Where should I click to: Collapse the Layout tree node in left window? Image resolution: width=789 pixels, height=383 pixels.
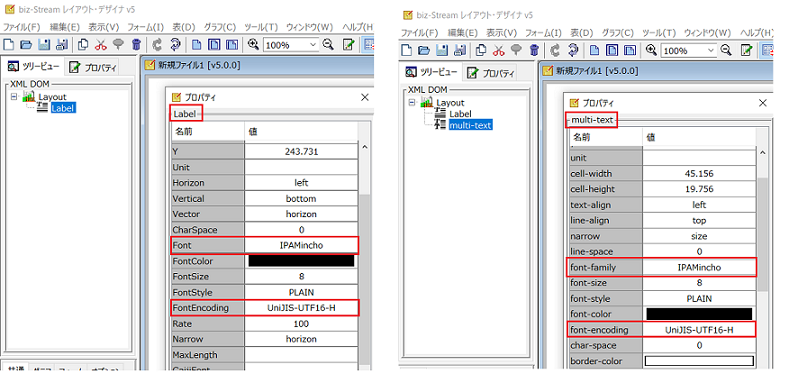[14, 96]
